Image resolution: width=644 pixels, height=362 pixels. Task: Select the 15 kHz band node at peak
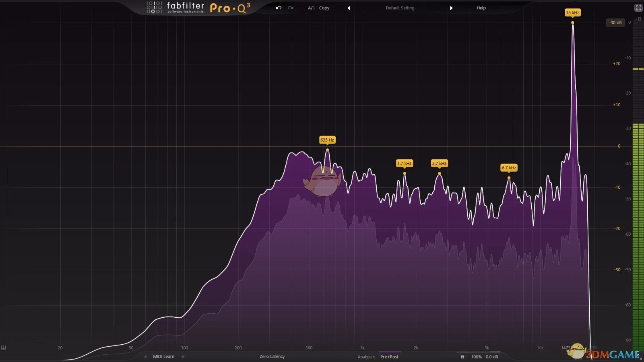coord(573,23)
